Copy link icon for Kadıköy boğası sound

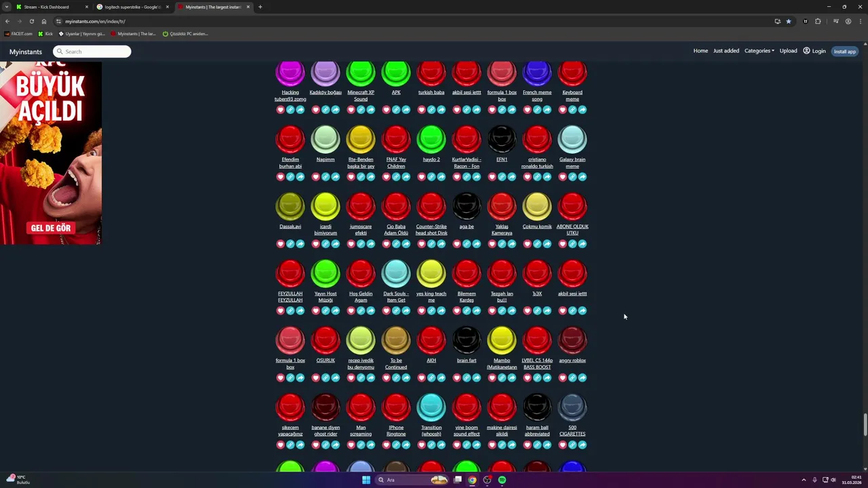pyautogui.click(x=325, y=110)
